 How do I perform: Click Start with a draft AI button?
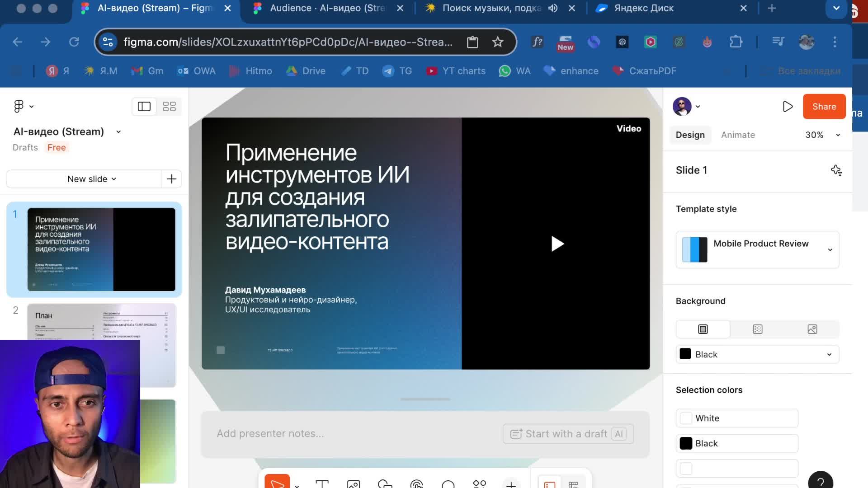coord(568,434)
